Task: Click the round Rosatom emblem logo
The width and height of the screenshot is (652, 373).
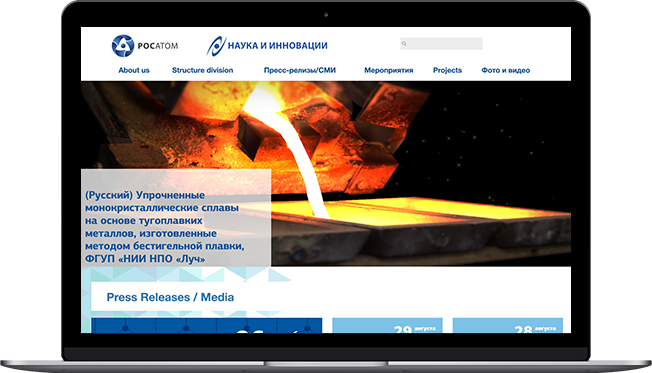Action: (123, 46)
